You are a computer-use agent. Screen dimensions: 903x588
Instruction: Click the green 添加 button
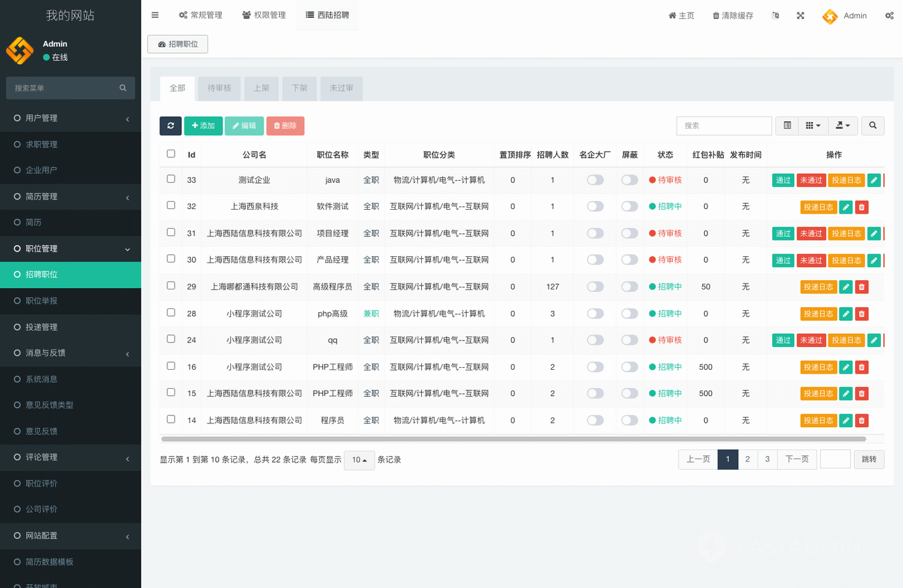203,125
